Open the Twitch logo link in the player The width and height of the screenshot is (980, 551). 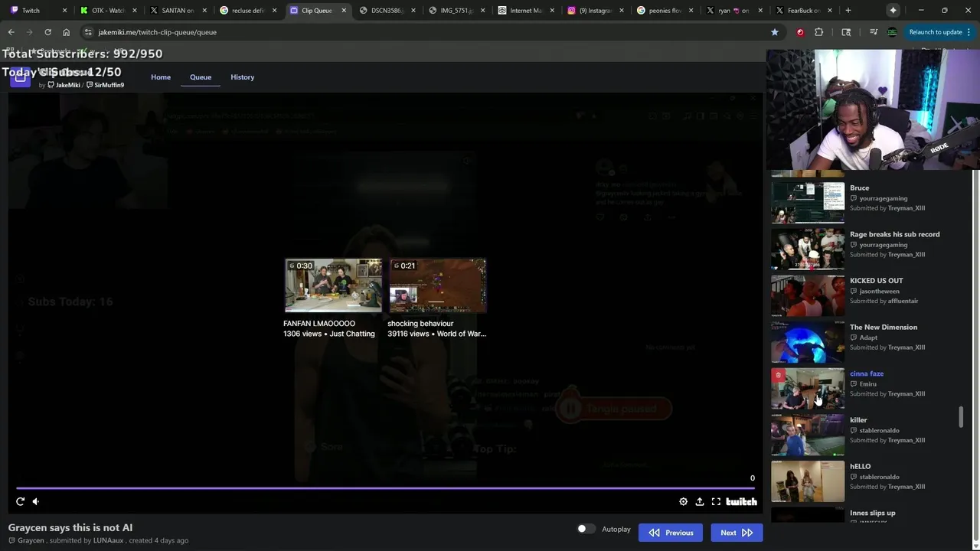click(741, 501)
